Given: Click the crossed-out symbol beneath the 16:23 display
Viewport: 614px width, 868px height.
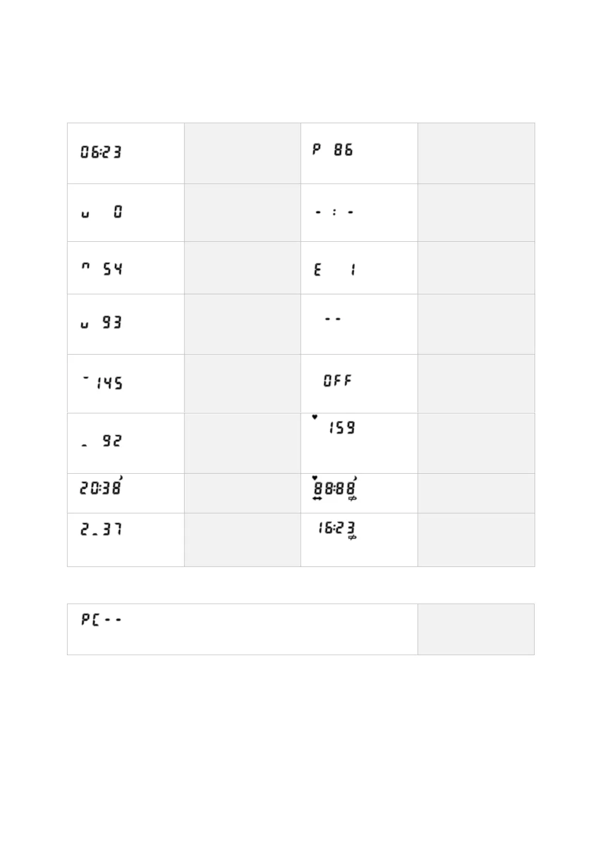Looking at the screenshot, I should click(x=353, y=538).
